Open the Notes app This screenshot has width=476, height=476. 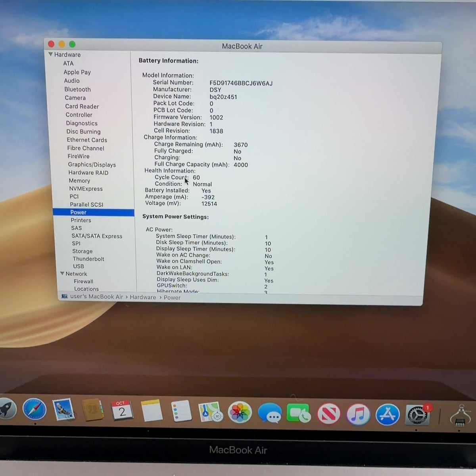(151, 411)
